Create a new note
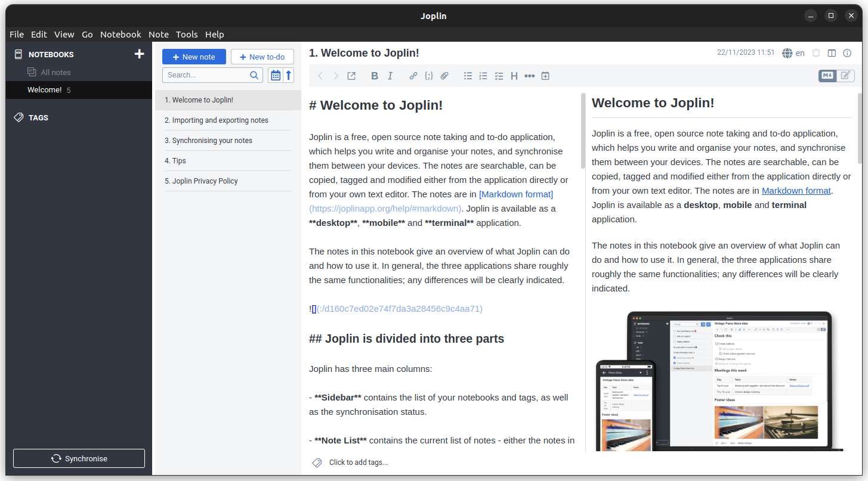 tap(194, 57)
